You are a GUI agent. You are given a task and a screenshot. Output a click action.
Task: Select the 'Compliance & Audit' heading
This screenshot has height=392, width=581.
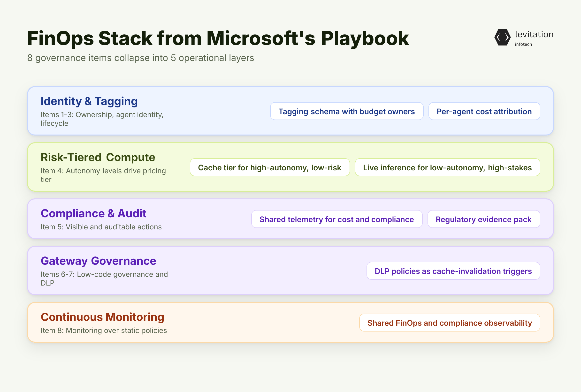[x=93, y=213]
